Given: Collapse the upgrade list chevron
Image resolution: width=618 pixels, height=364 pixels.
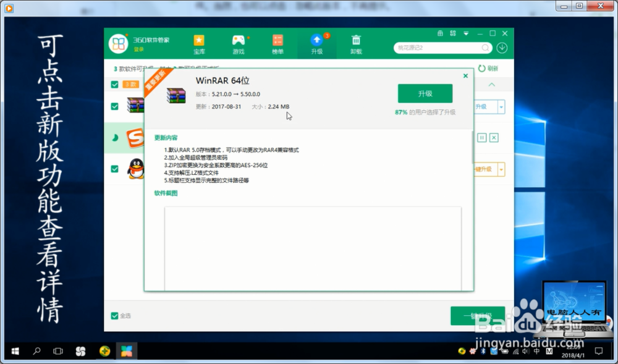Looking at the screenshot, I should pyautogui.click(x=491, y=85).
